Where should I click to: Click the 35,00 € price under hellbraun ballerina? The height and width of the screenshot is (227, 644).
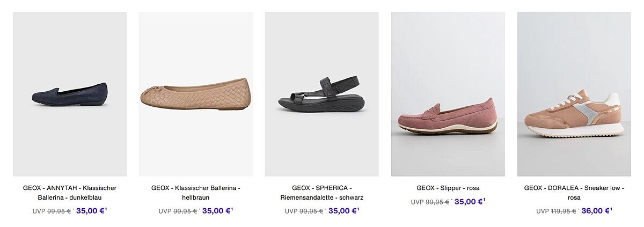point(217,211)
